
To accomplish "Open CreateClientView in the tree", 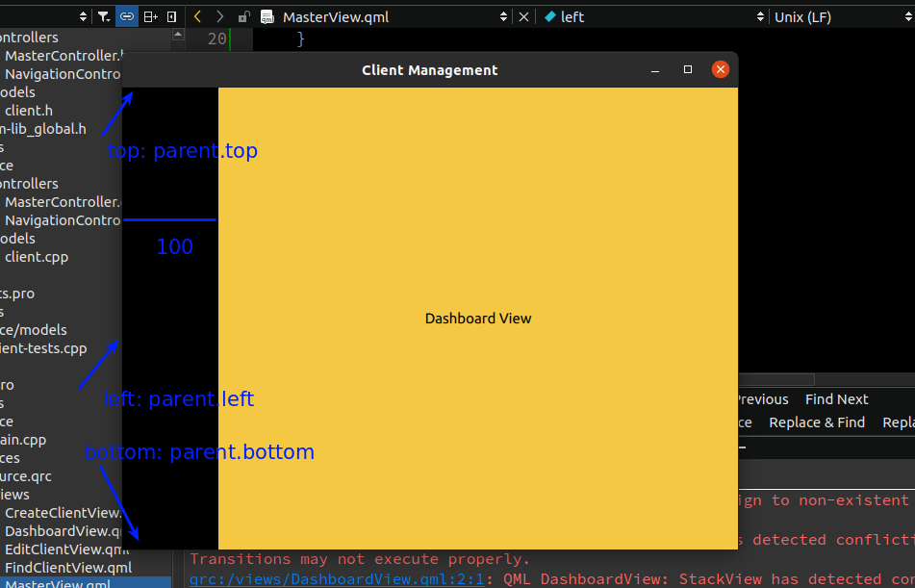I will (63, 513).
